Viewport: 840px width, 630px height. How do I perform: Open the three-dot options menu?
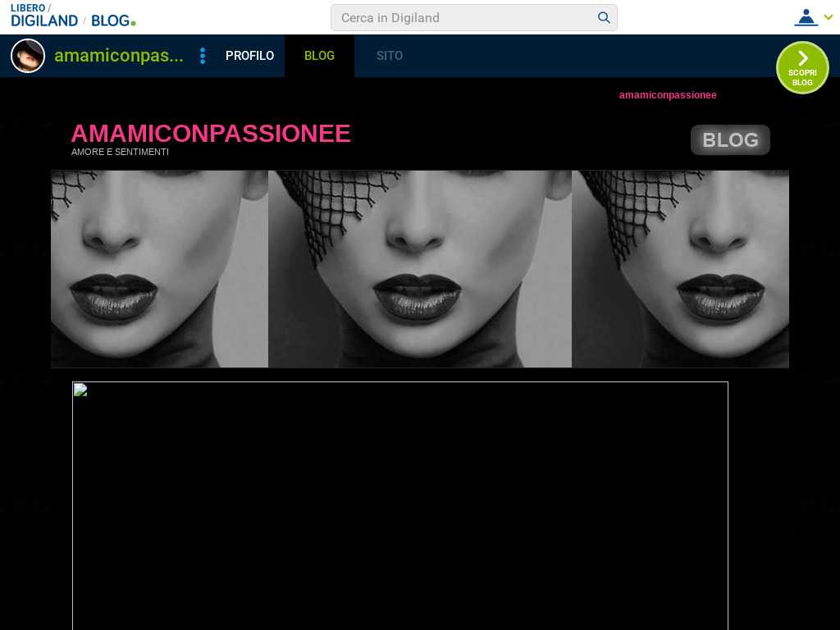click(x=203, y=56)
